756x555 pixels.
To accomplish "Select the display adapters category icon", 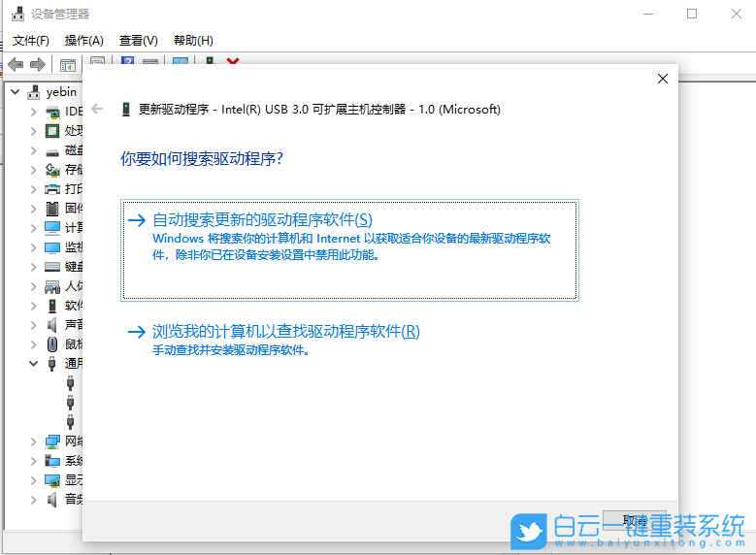I will pyautogui.click(x=52, y=479).
